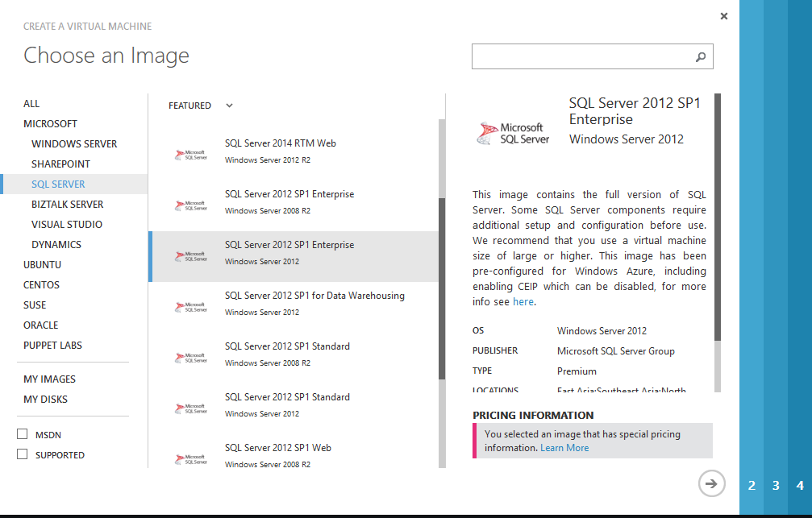Click the details pane scrollbar thumb
This screenshot has width=812, height=518.
click(x=718, y=218)
